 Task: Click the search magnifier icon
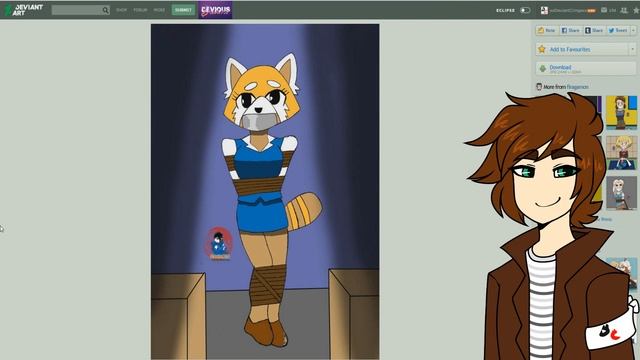point(105,10)
